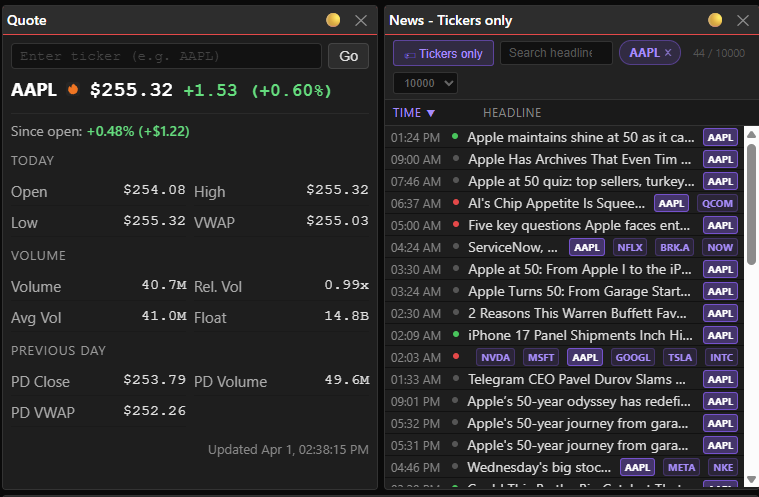Viewport: 759px width, 497px height.
Task: Click the Enter ticker input field
Action: 166,56
